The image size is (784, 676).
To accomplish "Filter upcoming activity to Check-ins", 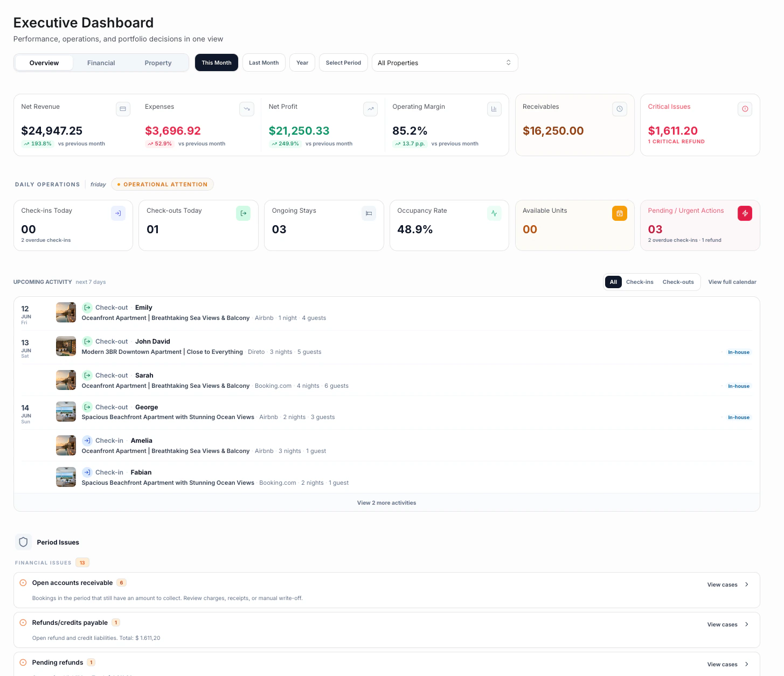I will [640, 282].
